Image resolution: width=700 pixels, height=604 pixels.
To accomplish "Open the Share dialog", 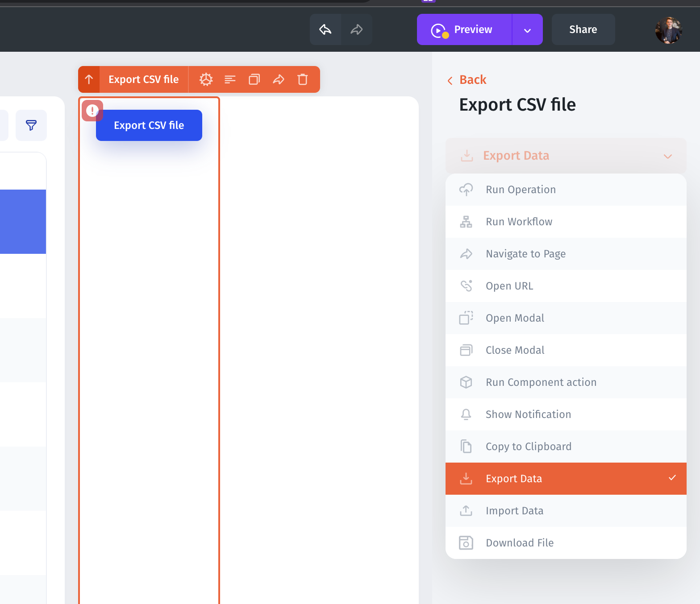I will (583, 29).
